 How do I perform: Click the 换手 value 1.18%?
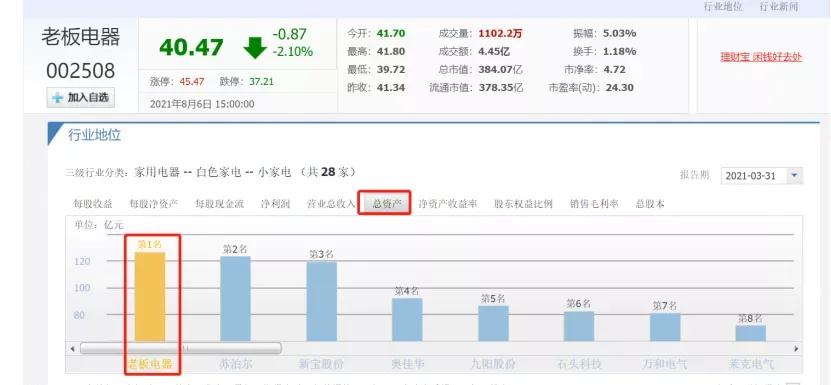pyautogui.click(x=619, y=51)
